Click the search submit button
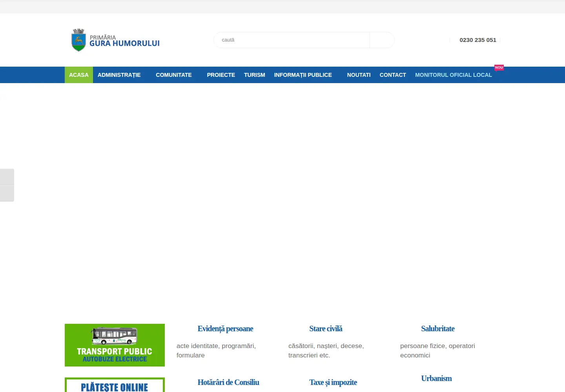Screen dimensions: 565x392 [x=382, y=40]
